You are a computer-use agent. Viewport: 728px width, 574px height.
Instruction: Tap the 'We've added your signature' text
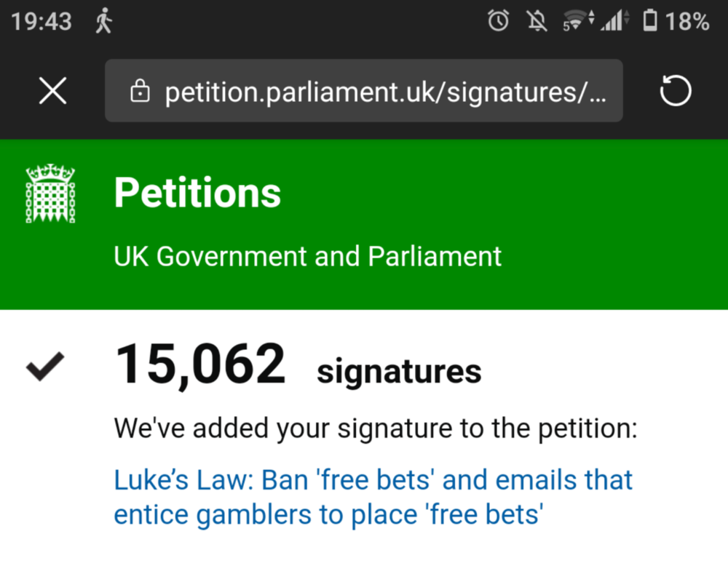[x=376, y=428]
